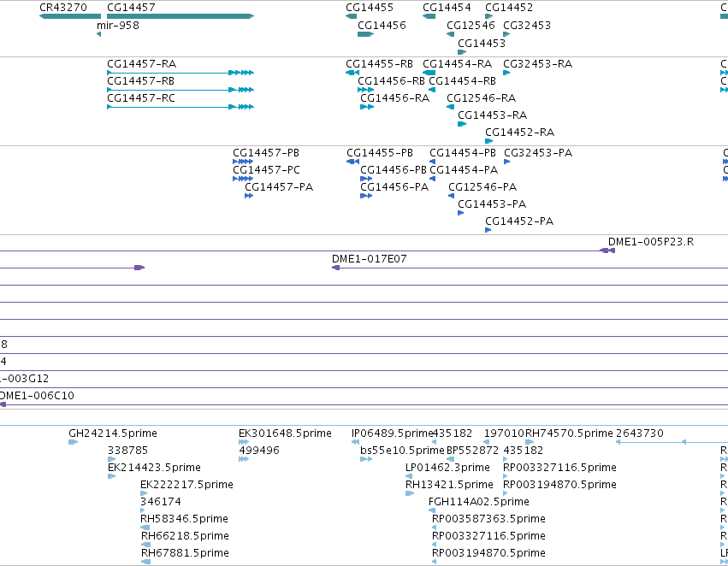
Task: Click the mir-958 gene label
Action: 118,26
